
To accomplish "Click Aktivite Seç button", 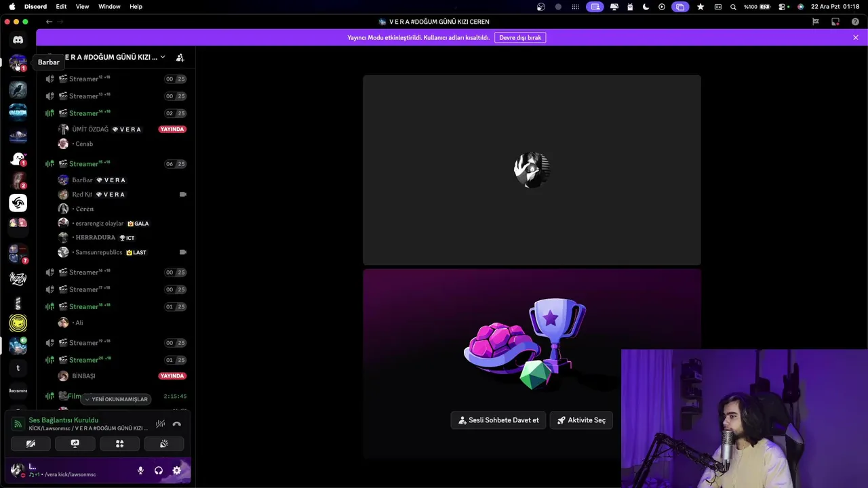I will pyautogui.click(x=581, y=420).
